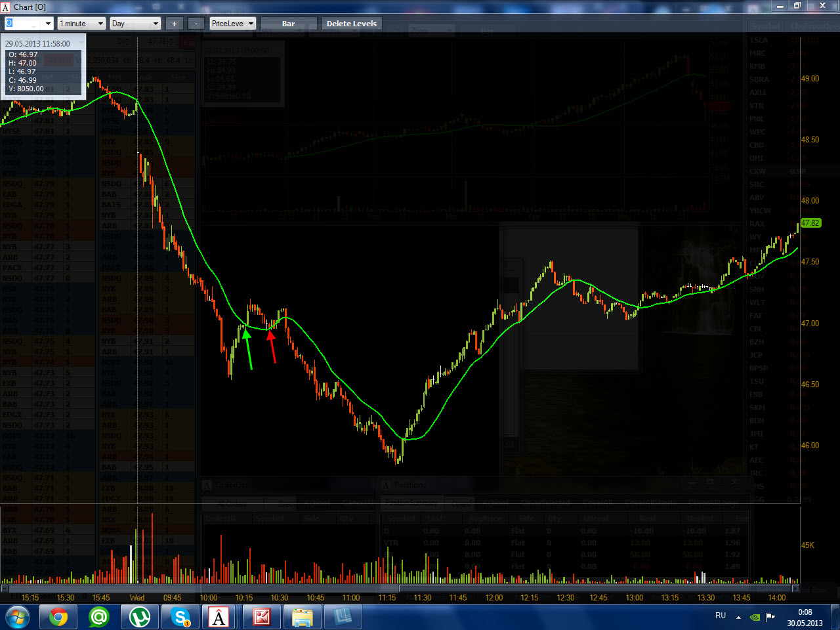This screenshot has width=840, height=630.
Task: Click the 46.00 price axis label
Action: (810, 446)
